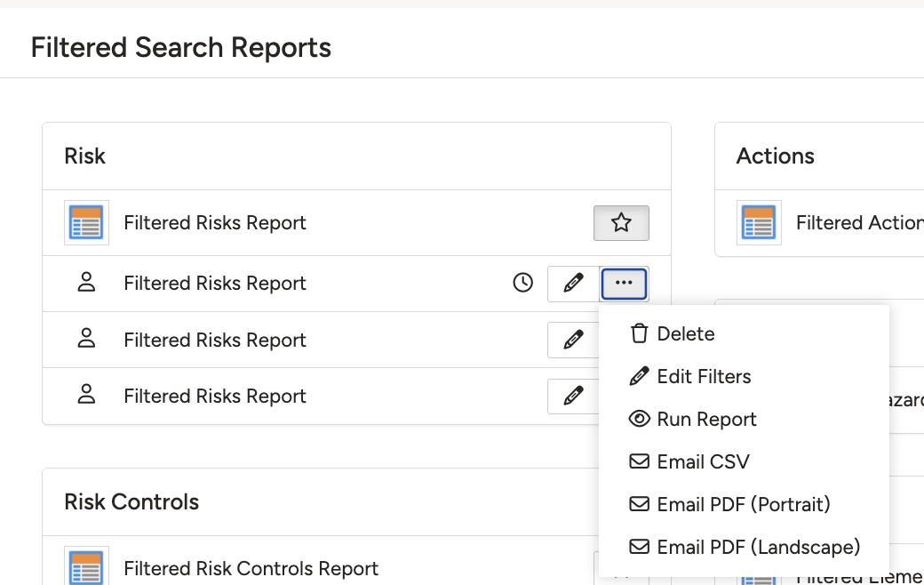Open the Filtered Actions report link
The width and height of the screenshot is (924, 585).
(x=860, y=223)
